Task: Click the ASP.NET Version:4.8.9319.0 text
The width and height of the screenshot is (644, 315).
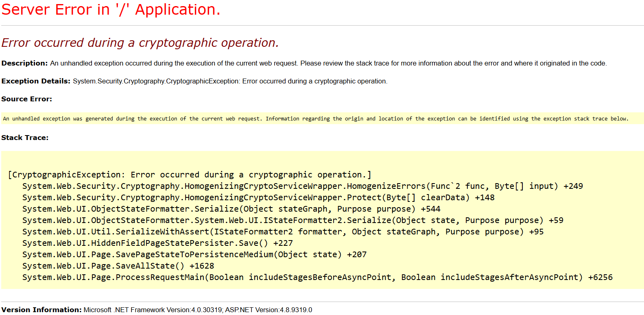Action: tap(269, 310)
